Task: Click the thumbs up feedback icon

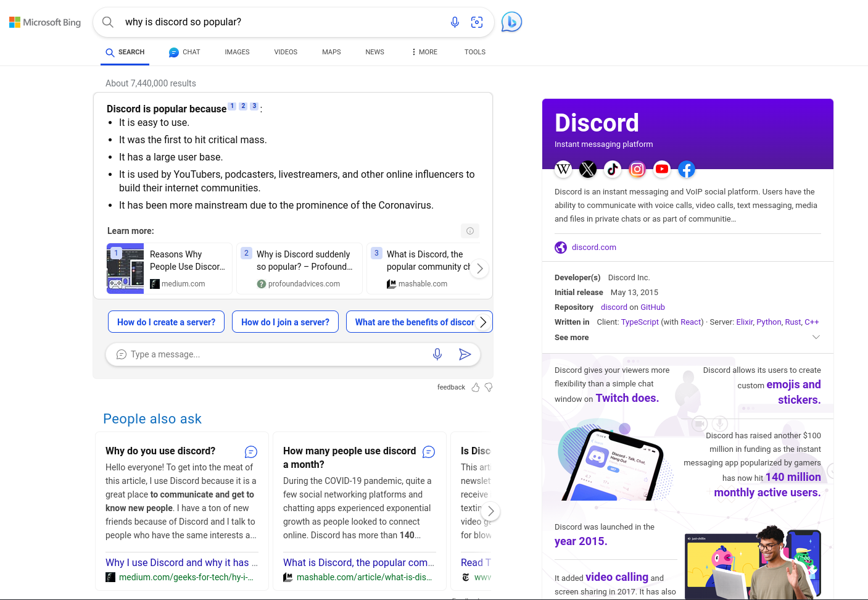Action: tap(476, 388)
